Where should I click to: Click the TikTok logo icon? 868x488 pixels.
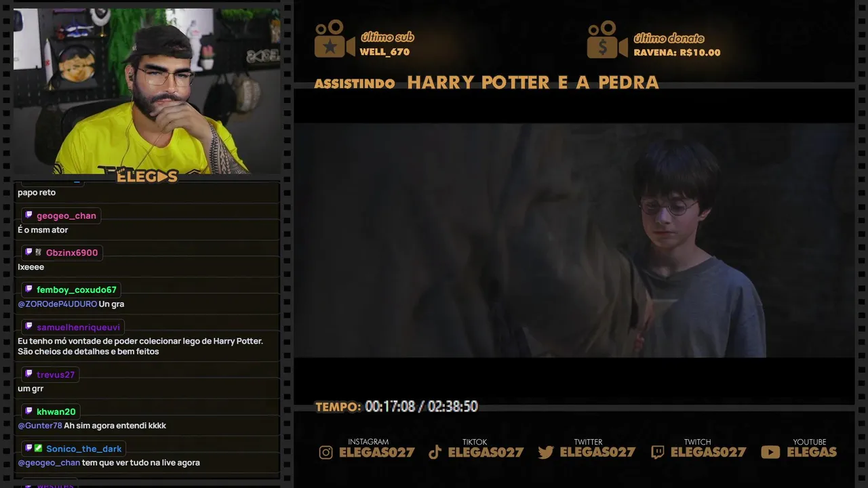(435, 452)
